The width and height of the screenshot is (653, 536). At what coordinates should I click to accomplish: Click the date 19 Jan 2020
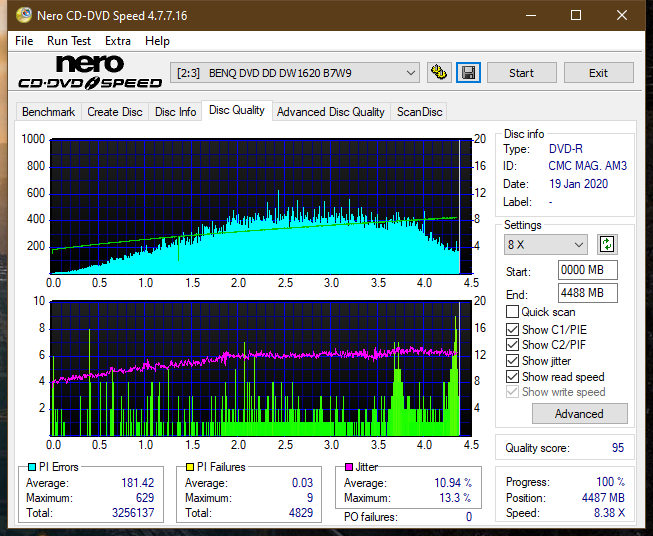pyautogui.click(x=578, y=184)
